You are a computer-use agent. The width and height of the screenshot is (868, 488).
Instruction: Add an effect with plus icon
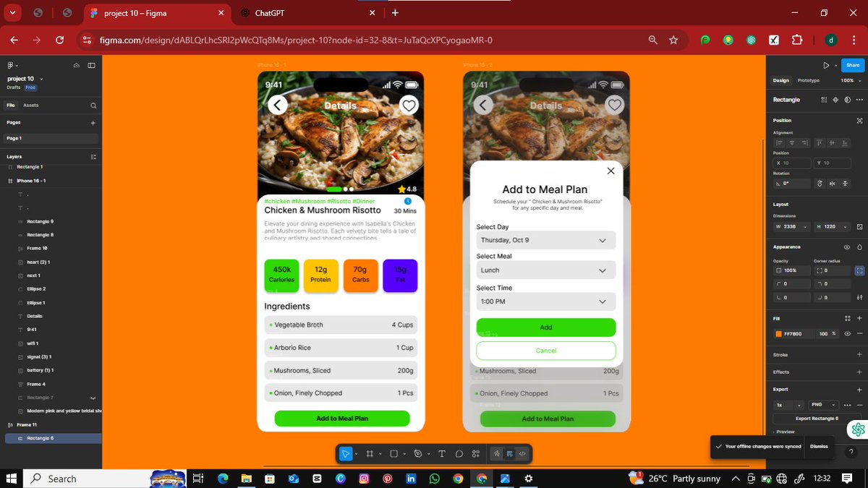click(x=859, y=372)
